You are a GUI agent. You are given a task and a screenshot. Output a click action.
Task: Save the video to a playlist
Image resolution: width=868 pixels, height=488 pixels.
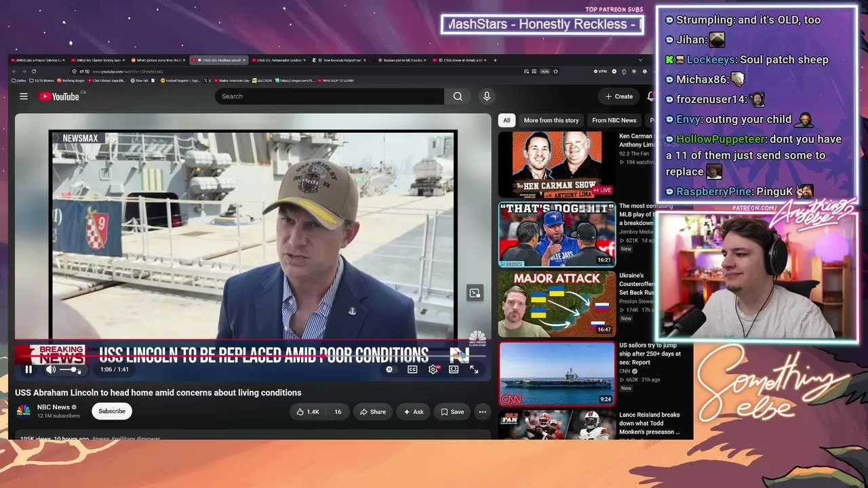click(452, 411)
